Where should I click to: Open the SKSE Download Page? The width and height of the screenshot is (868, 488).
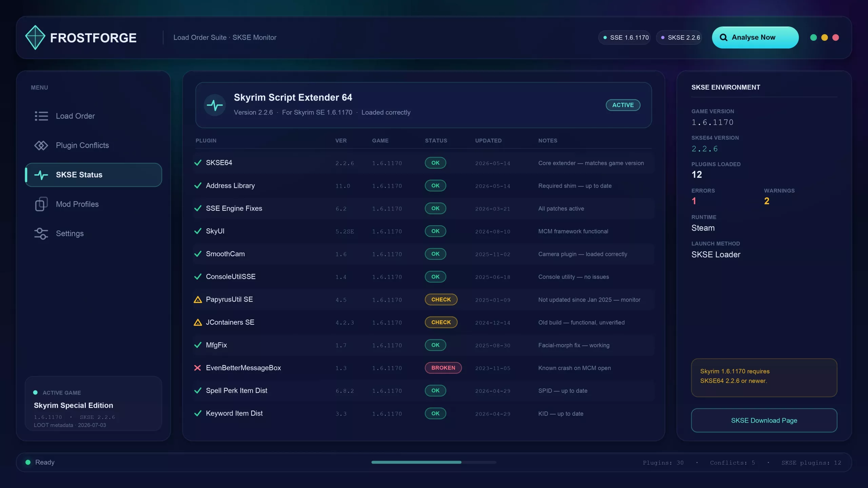(764, 420)
